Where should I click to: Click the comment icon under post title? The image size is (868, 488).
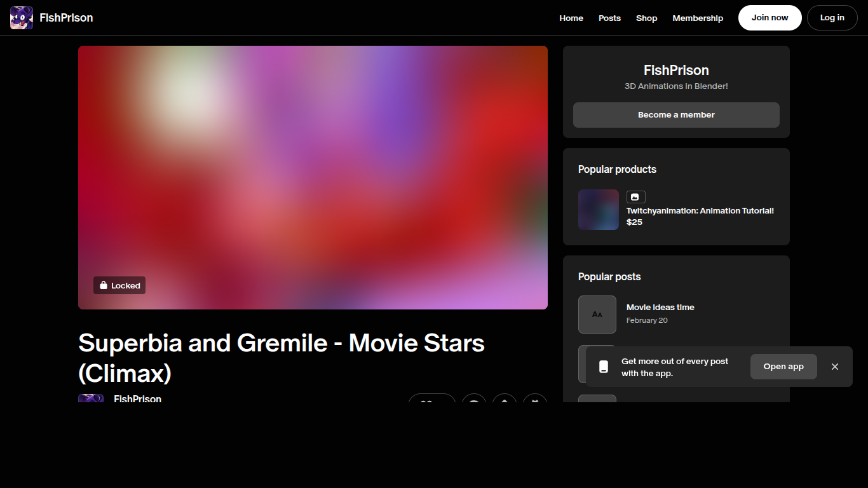(473, 400)
